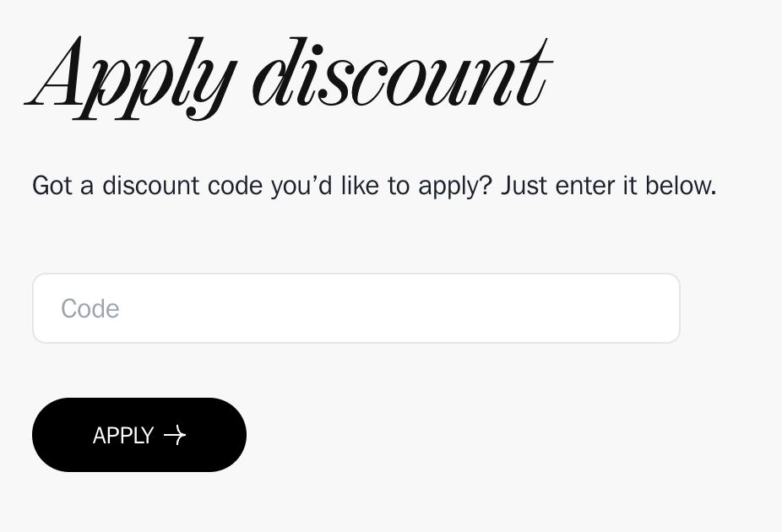
Task: Submit the discount using the APPLY button
Action: coord(139,435)
